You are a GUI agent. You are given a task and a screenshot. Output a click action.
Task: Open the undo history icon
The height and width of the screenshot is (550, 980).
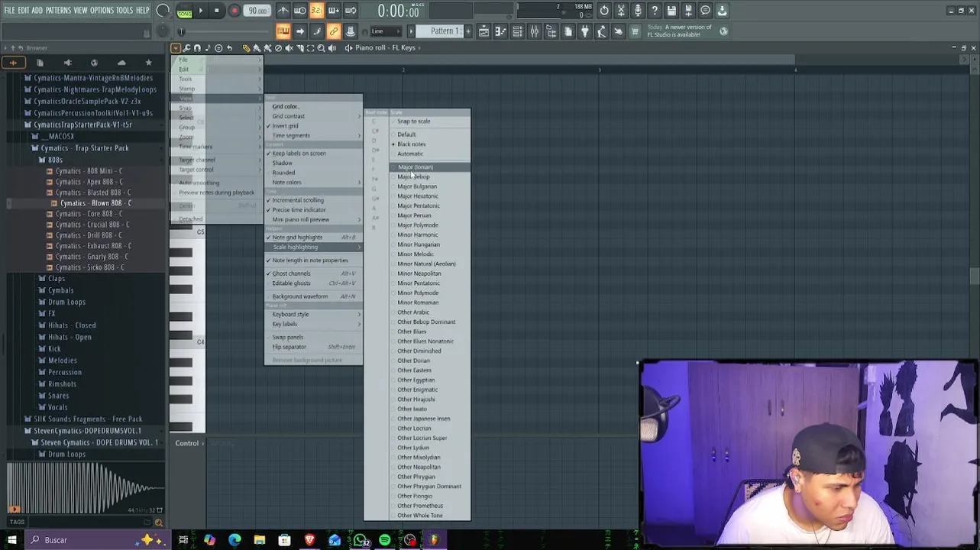[604, 11]
